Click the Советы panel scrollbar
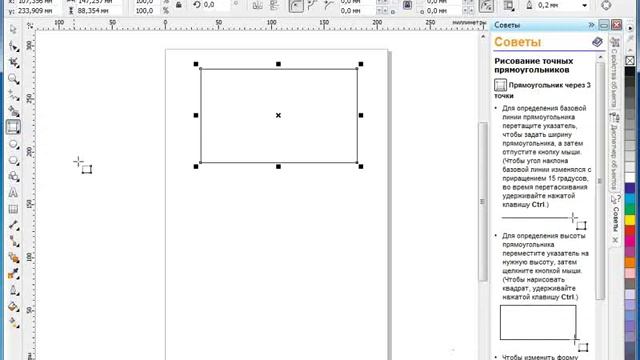This screenshot has height=360, width=640. coord(600,180)
